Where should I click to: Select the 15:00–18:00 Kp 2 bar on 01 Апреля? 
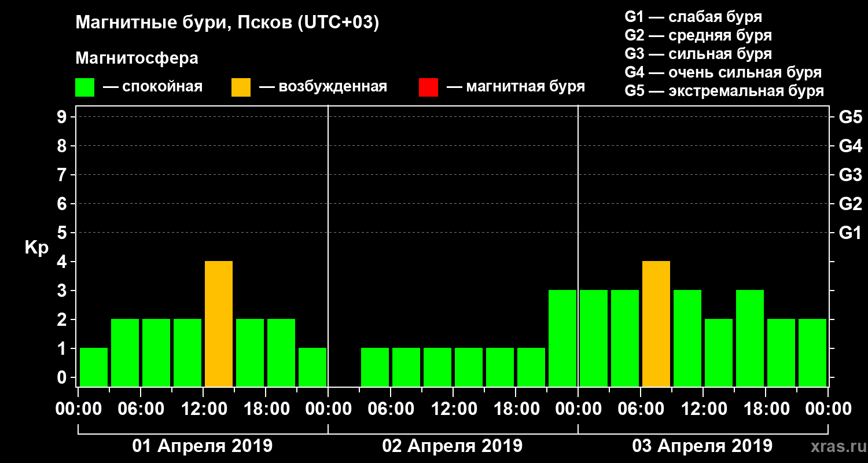(x=250, y=353)
